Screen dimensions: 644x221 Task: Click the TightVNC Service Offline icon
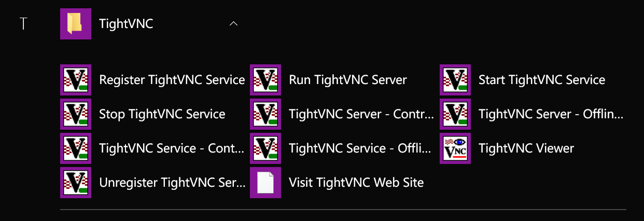(265, 148)
